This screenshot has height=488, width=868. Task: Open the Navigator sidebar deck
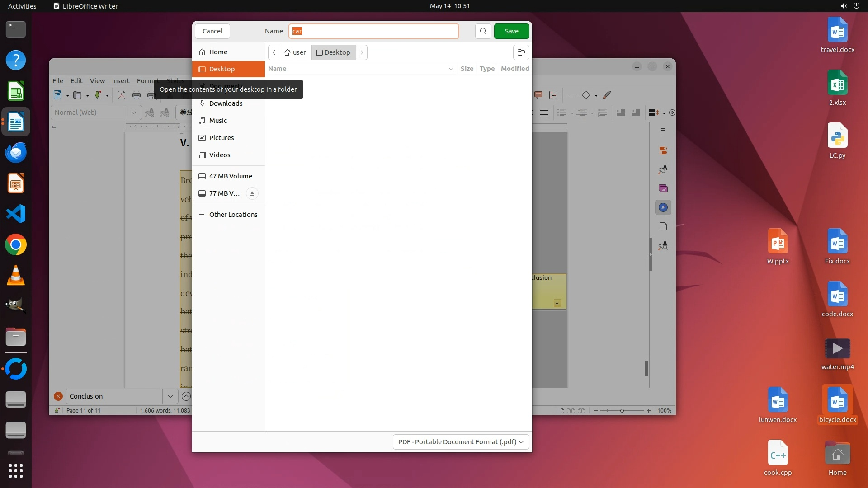(663, 207)
